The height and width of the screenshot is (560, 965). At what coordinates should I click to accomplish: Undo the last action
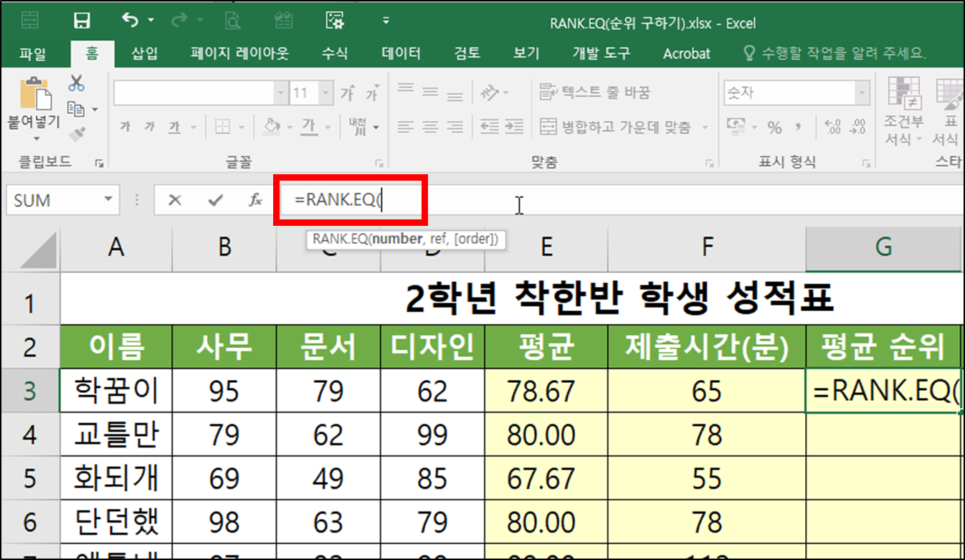[x=130, y=21]
